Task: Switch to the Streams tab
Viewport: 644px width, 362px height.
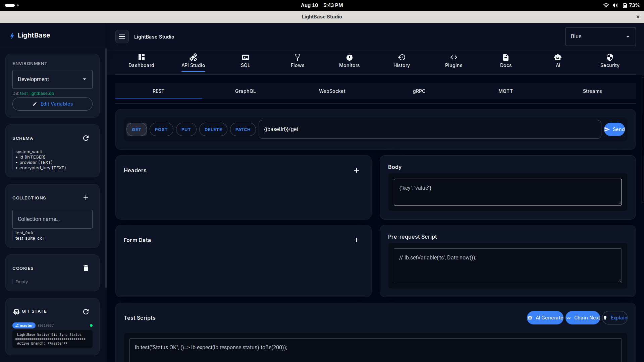Action: pyautogui.click(x=592, y=91)
